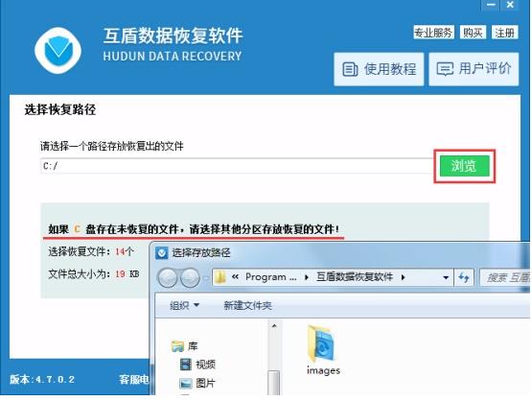Click the refresh icon beside the address bar
The image size is (532, 401).
tap(464, 278)
